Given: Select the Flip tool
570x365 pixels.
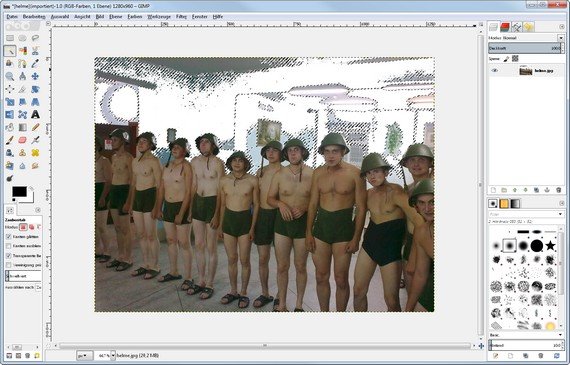Looking at the screenshot, I should (10, 115).
